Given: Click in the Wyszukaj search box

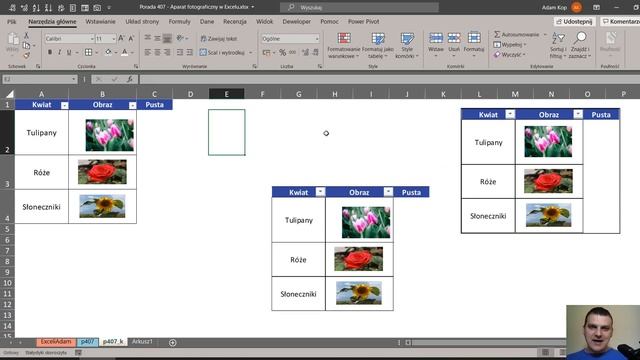Looking at the screenshot, I should point(359,7).
